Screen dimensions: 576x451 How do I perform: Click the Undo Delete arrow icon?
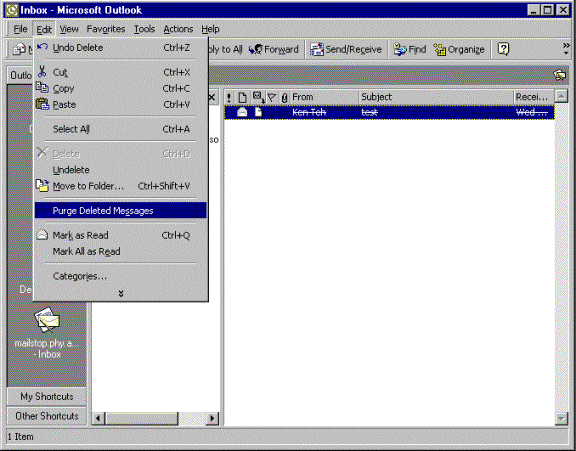[x=43, y=47]
